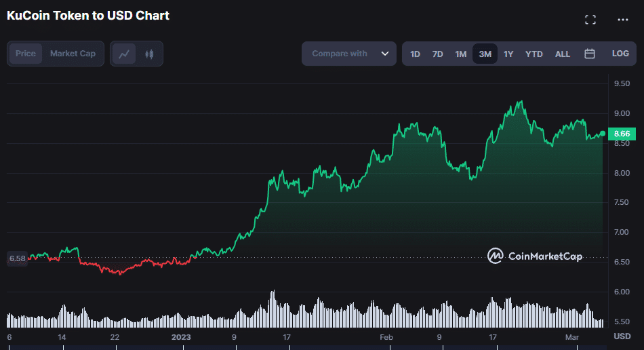
Task: Click the current price label 8.66
Action: [622, 134]
